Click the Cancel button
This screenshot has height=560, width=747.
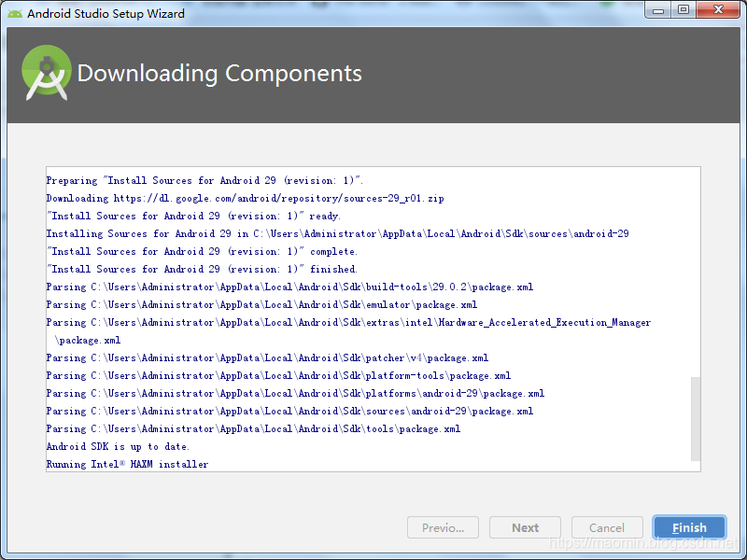pos(607,527)
